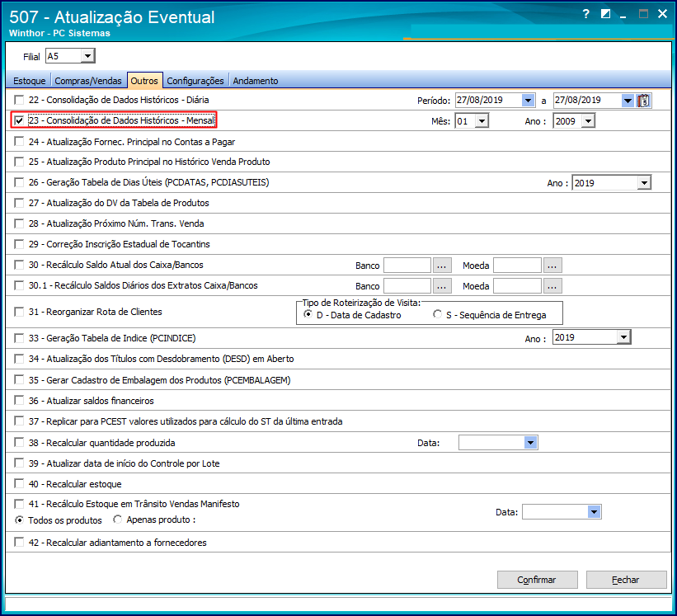Switch to the Estoque tab
This screenshot has height=616, width=677.
[29, 81]
